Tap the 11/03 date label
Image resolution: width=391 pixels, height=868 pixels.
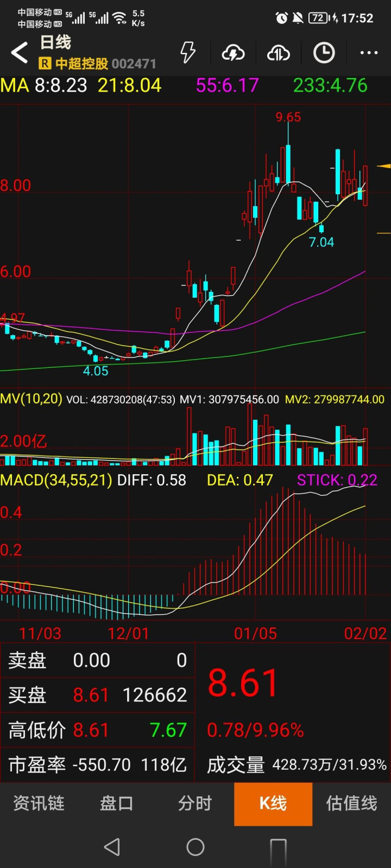click(40, 633)
